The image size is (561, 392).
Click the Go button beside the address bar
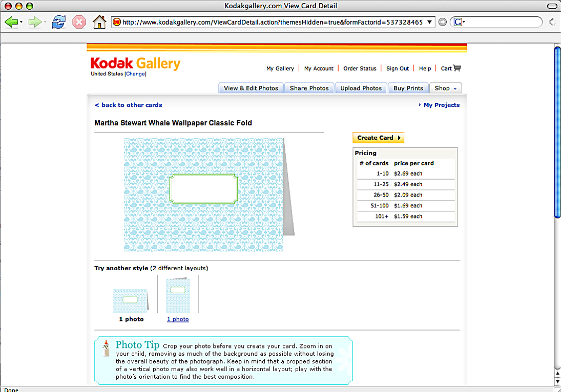[443, 22]
